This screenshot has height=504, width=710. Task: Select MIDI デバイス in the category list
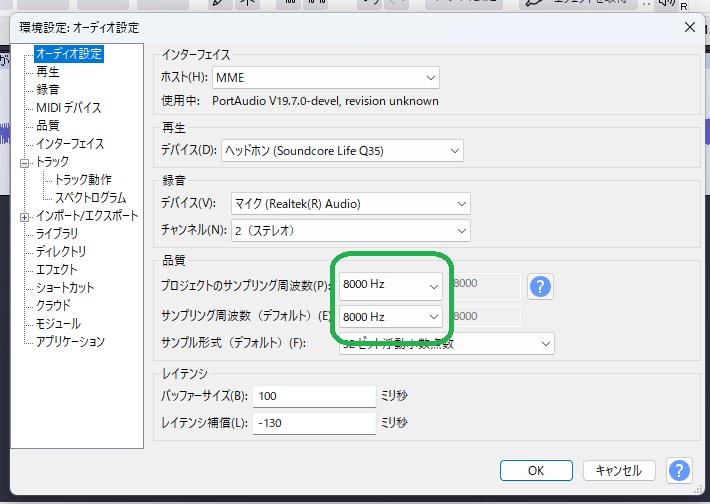click(x=68, y=108)
